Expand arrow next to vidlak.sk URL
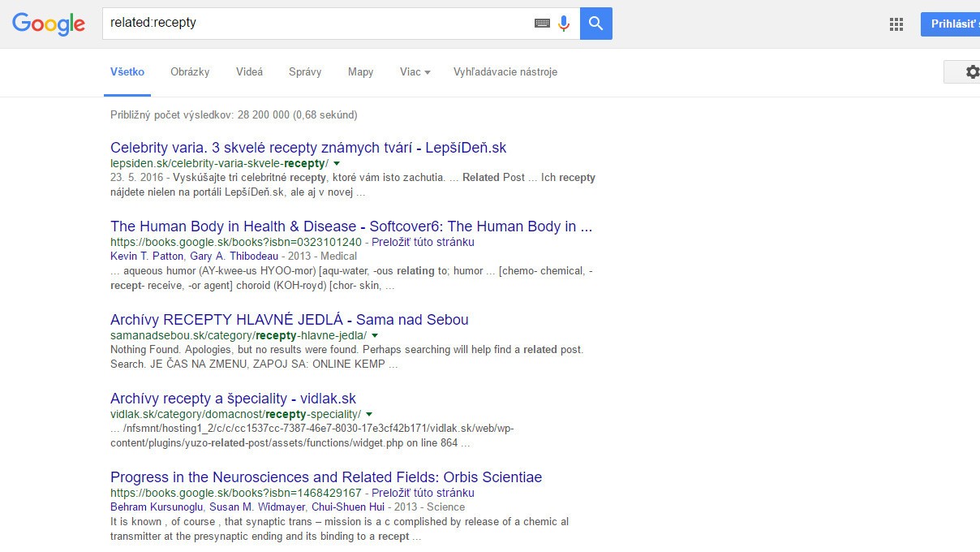 (x=369, y=414)
